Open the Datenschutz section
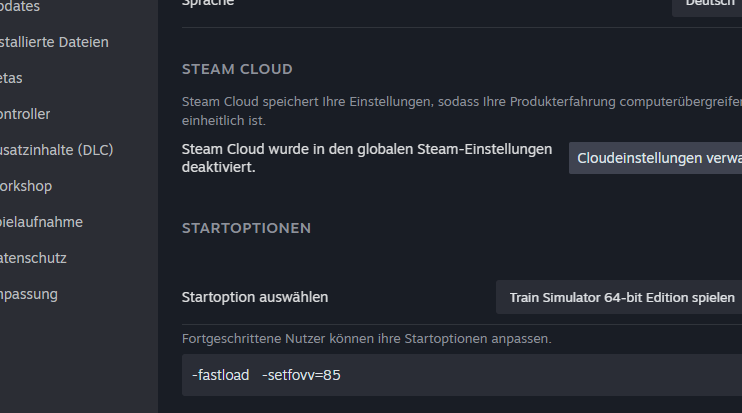742x413 pixels. click(33, 258)
